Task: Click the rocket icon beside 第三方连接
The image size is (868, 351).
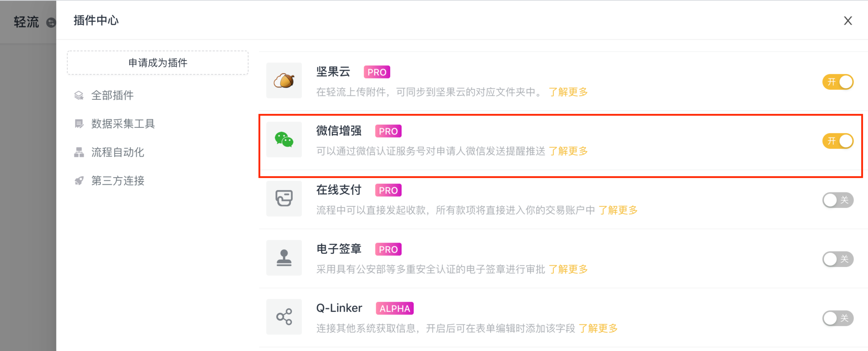Action: click(x=79, y=181)
